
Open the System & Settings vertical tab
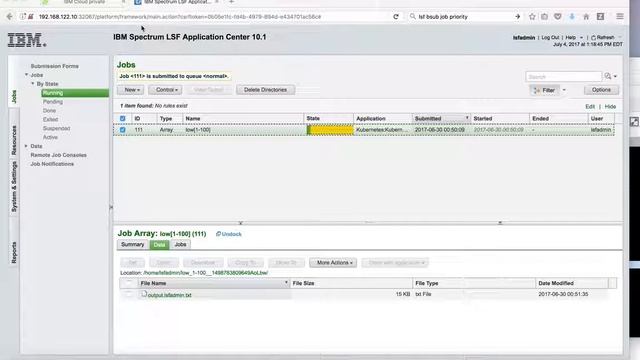14,186
